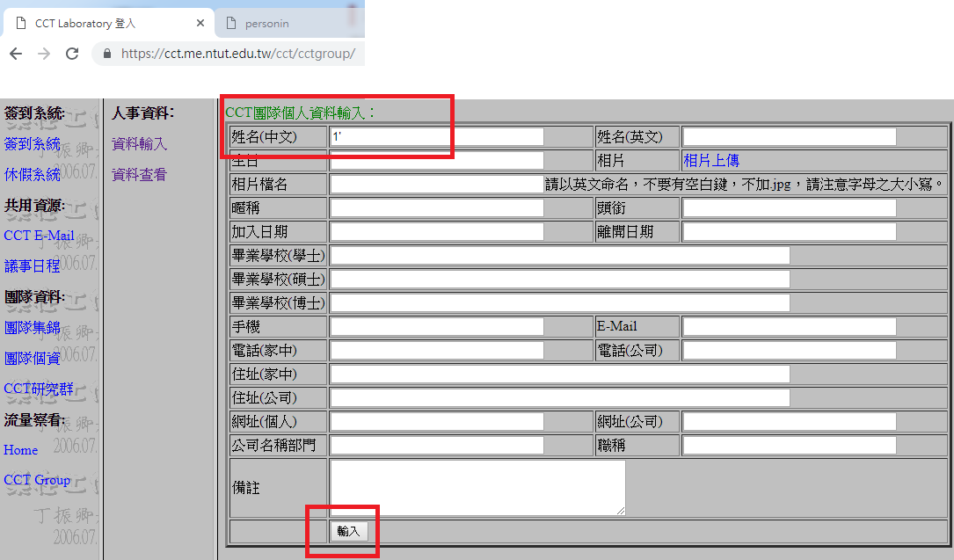Focus the 住址(公司) input field
Viewport: 954px width, 560px height.
(x=560, y=397)
